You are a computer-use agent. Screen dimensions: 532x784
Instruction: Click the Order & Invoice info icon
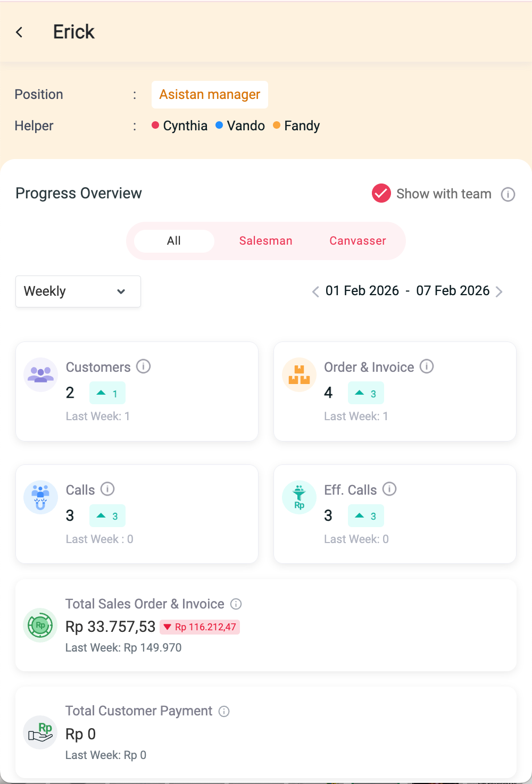[427, 366]
